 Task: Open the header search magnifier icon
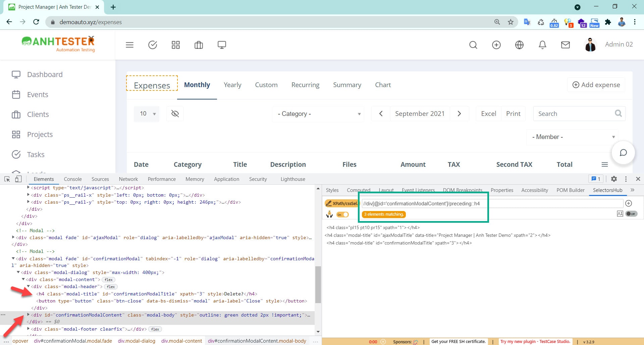coord(473,45)
